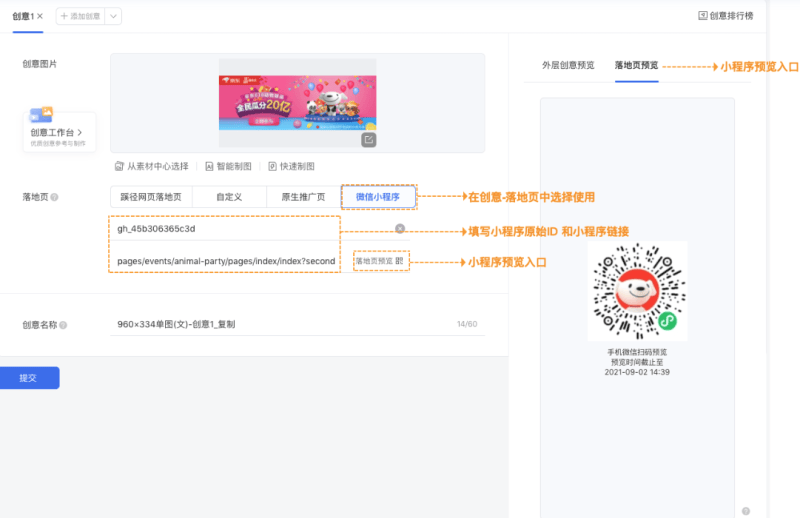The width and height of the screenshot is (800, 518).
Task: Open 智能制图 tool
Action: 228,166
